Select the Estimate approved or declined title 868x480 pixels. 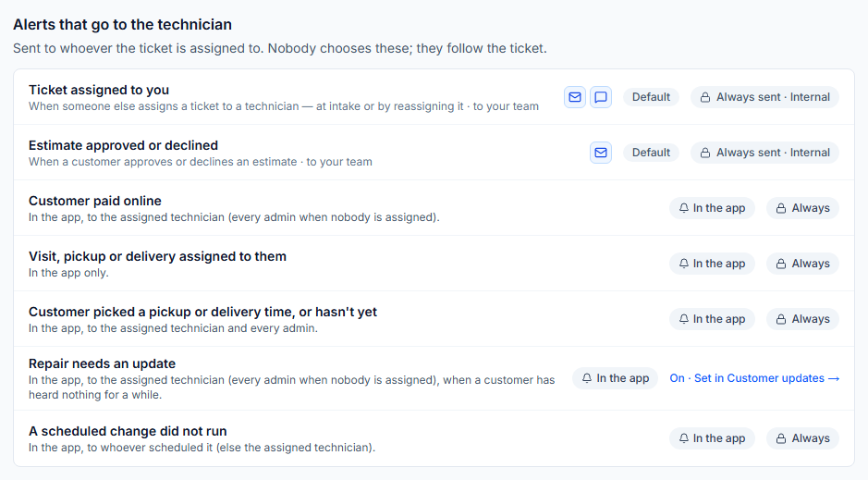click(124, 145)
